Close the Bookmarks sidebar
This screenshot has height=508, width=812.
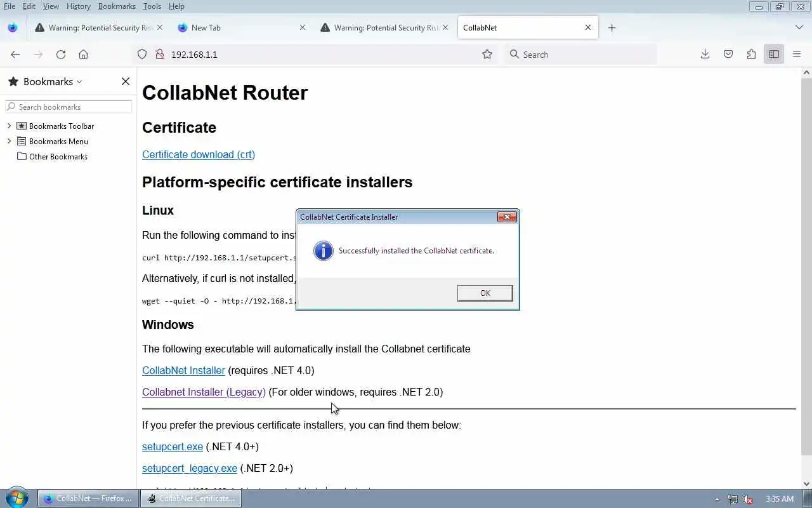click(126, 81)
